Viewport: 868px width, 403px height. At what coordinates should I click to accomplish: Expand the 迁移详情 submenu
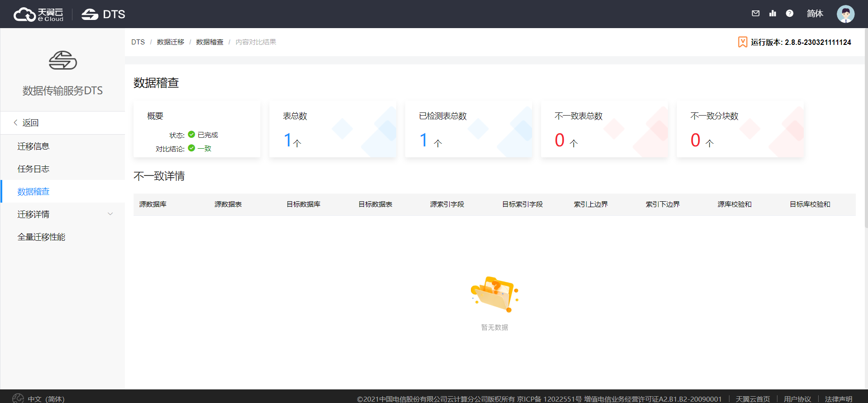pos(110,214)
